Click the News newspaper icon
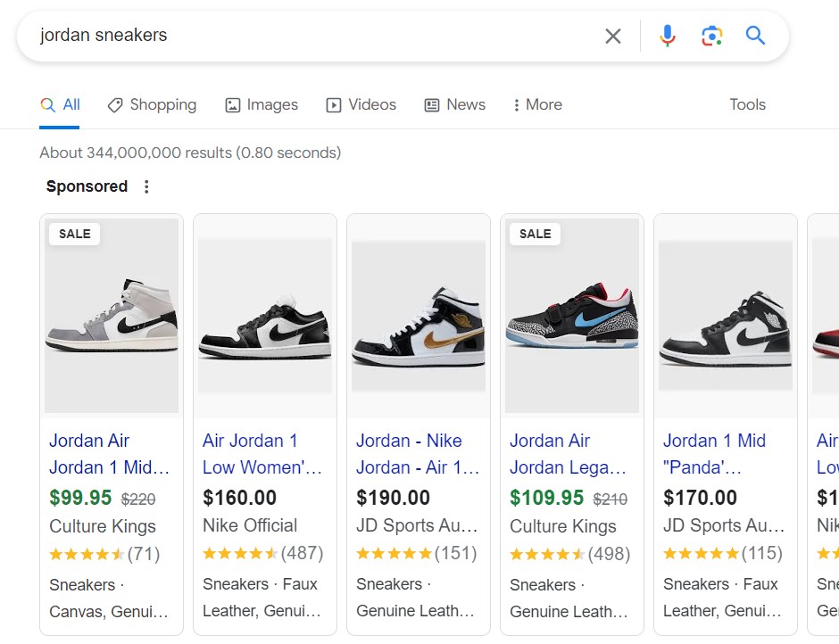The width and height of the screenshot is (839, 644). (432, 104)
